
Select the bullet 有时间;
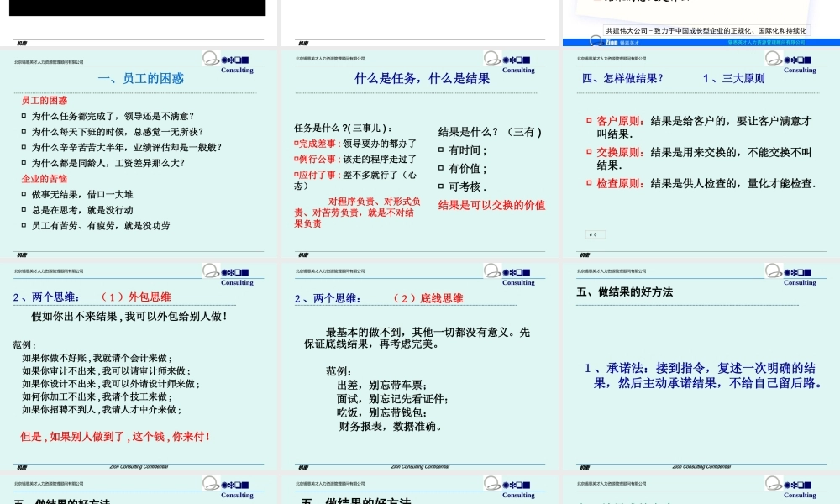click(x=462, y=150)
